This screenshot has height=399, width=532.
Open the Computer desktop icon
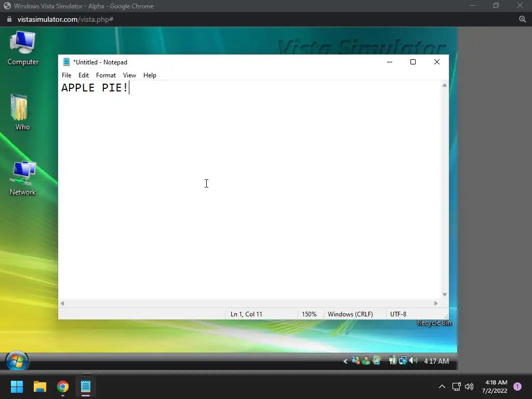23,48
